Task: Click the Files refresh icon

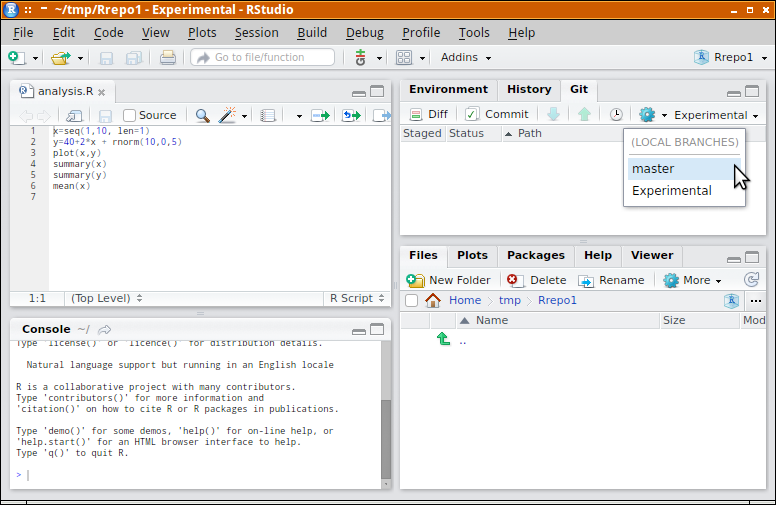Action: click(x=751, y=280)
